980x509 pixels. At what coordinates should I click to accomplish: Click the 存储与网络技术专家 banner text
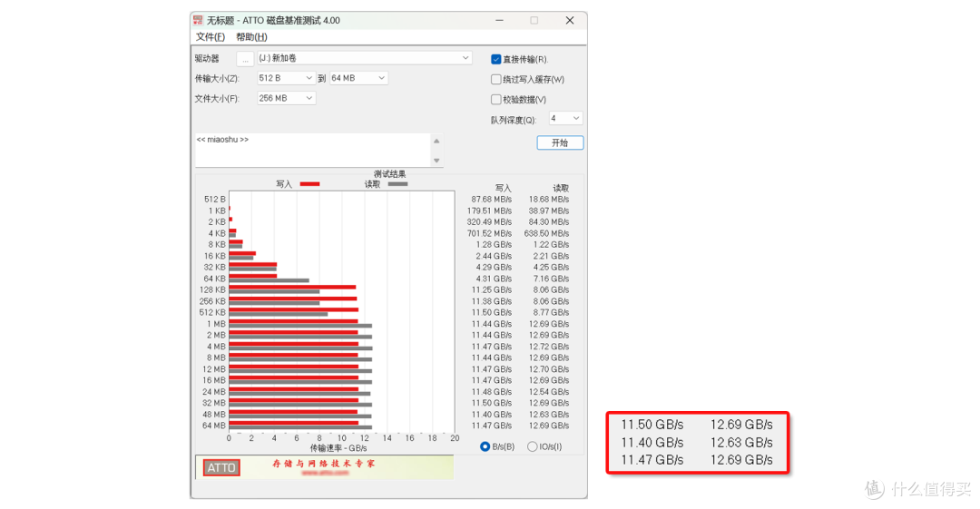[x=324, y=464]
